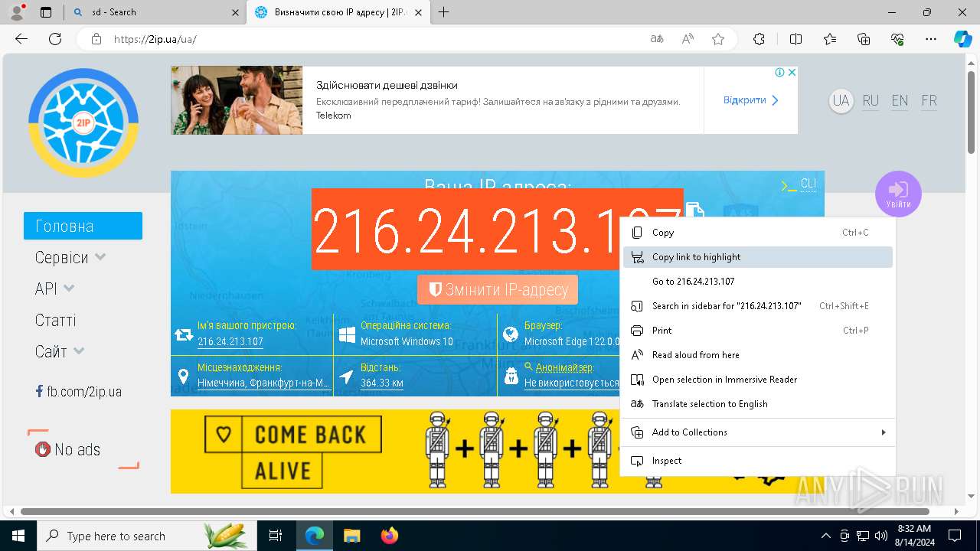
Task: Select Inspect from the context menu
Action: pyautogui.click(x=758, y=461)
